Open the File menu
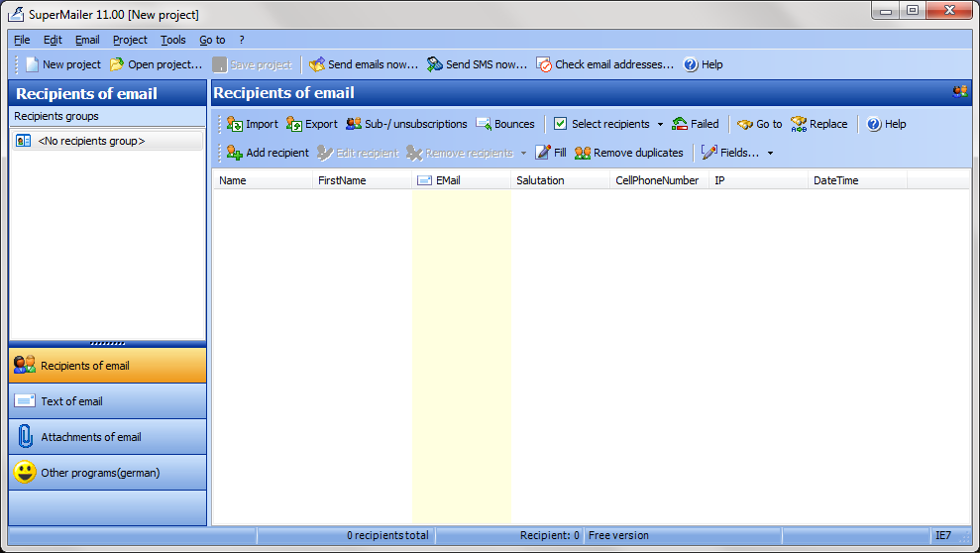Screen dimensions: 980x553 pos(22,40)
